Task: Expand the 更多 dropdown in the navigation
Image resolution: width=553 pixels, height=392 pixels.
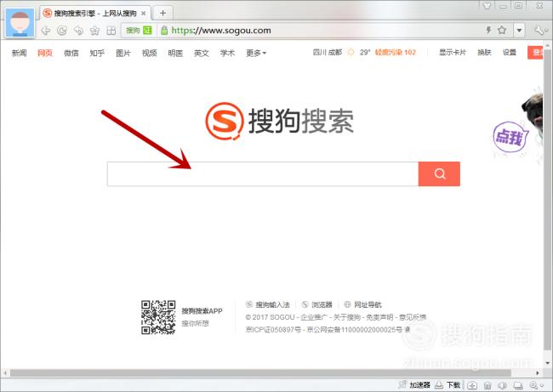Action: click(x=256, y=53)
